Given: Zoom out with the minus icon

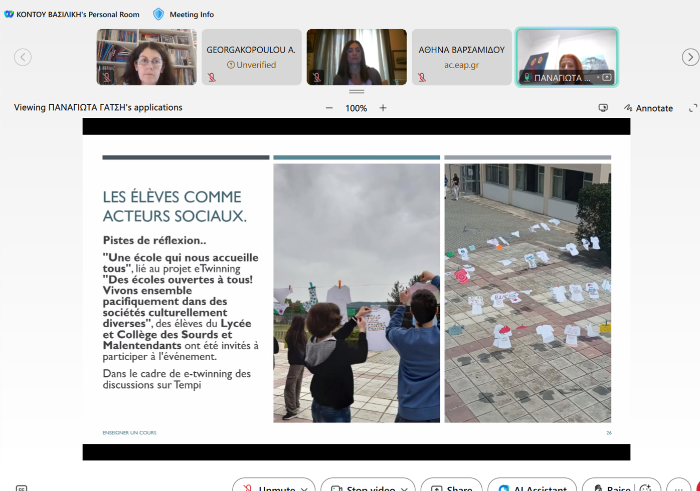Looking at the screenshot, I should coord(329,108).
